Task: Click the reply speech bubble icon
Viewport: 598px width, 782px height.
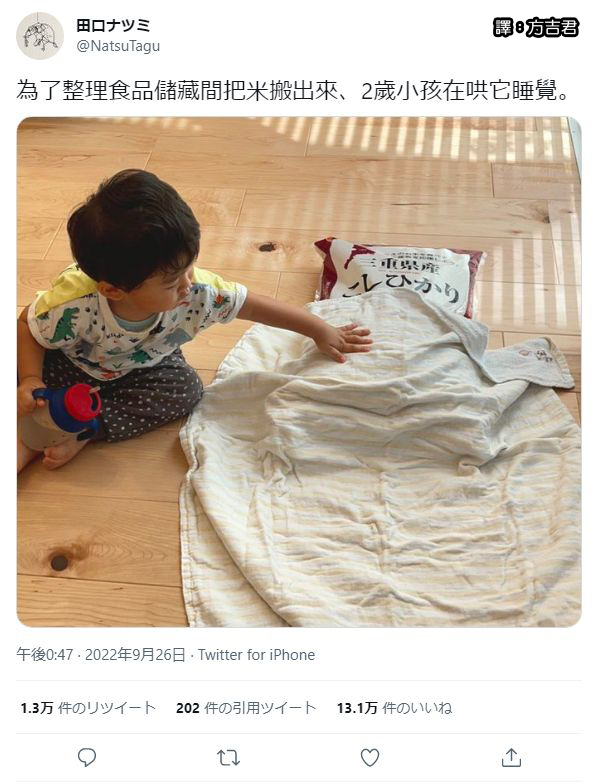Action: click(x=87, y=757)
